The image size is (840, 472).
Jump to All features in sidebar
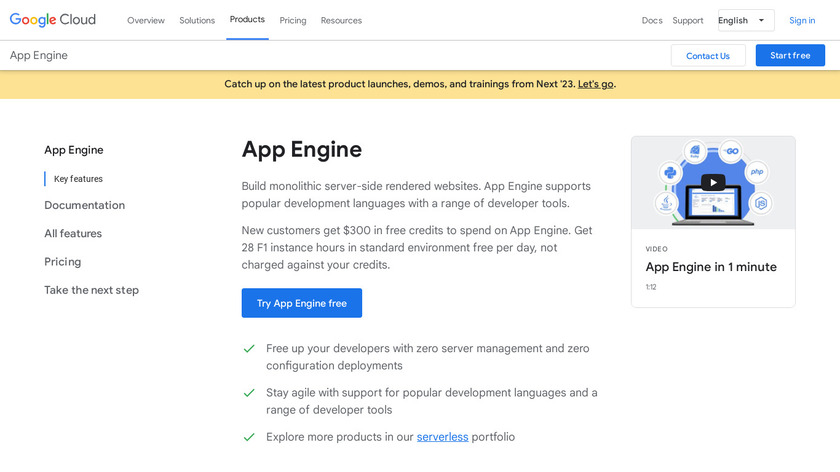click(x=73, y=234)
